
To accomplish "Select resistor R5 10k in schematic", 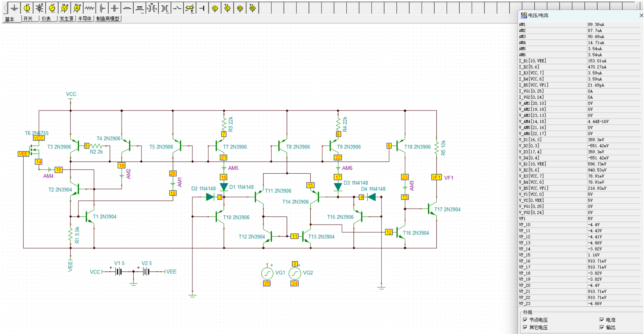I will (x=436, y=147).
